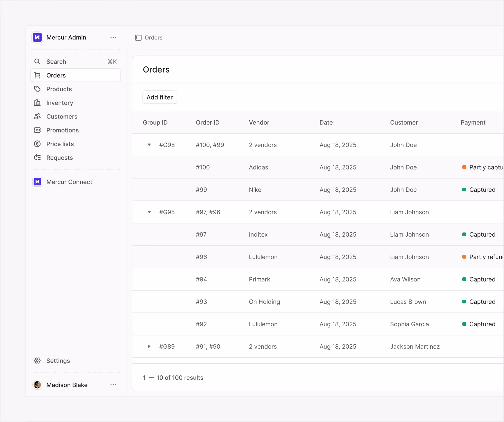The image size is (504, 422).
Task: Open the Madison Blake user options menu
Action: tap(113, 385)
